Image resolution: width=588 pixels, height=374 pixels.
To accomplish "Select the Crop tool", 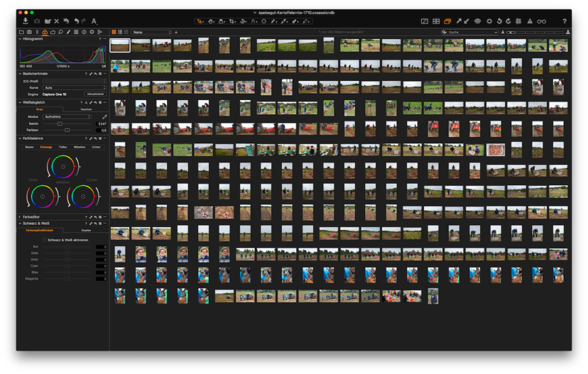I will coord(232,21).
